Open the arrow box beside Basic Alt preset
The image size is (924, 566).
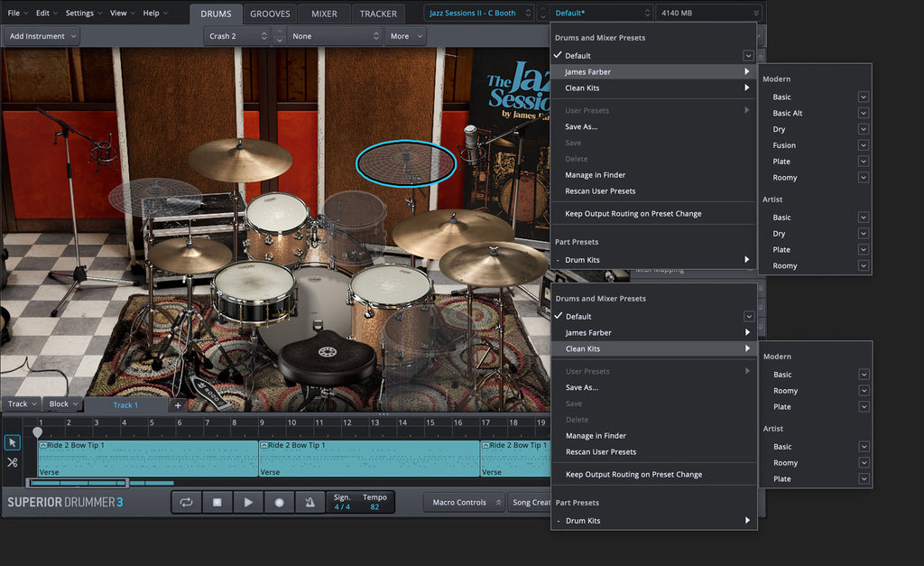[864, 113]
